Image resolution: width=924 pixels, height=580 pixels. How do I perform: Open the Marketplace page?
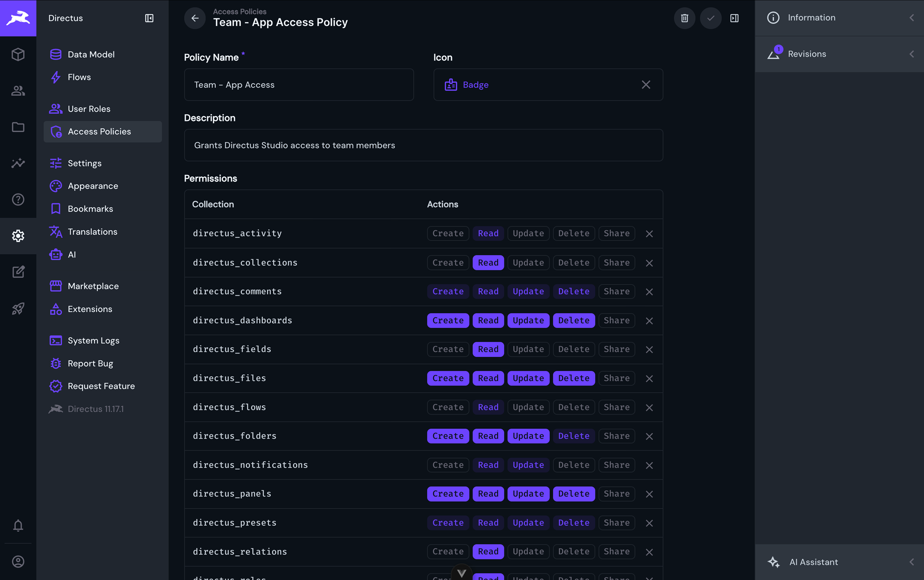point(102,286)
